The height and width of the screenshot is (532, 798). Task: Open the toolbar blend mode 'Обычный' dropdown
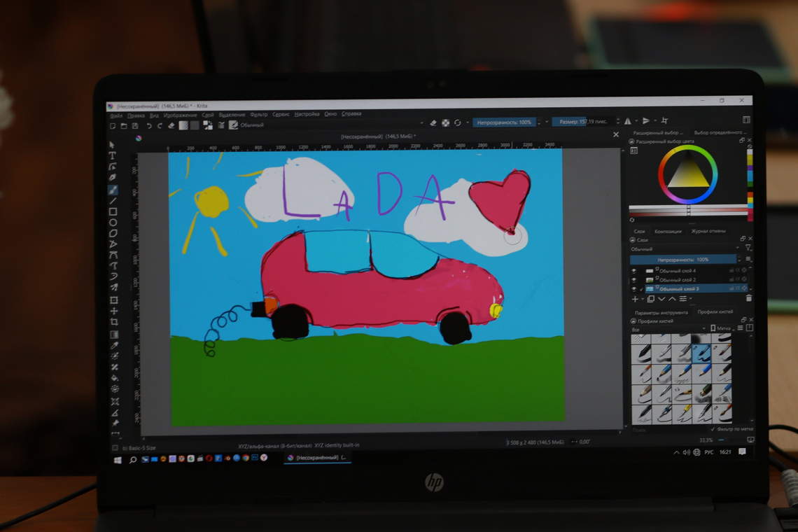(x=332, y=124)
